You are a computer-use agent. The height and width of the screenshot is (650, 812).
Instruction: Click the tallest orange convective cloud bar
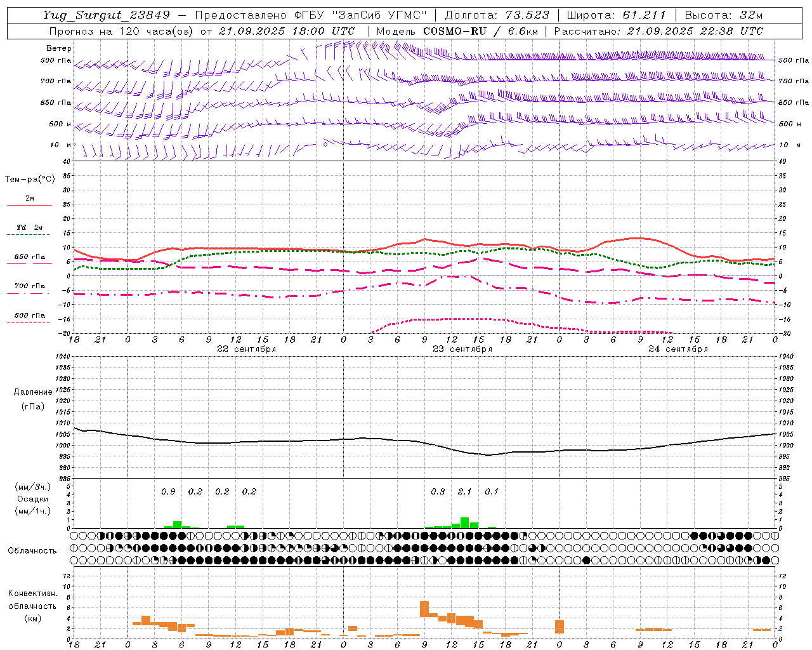pos(424,609)
